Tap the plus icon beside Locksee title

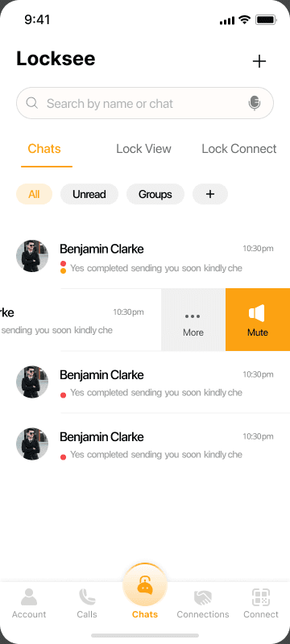pos(259,61)
